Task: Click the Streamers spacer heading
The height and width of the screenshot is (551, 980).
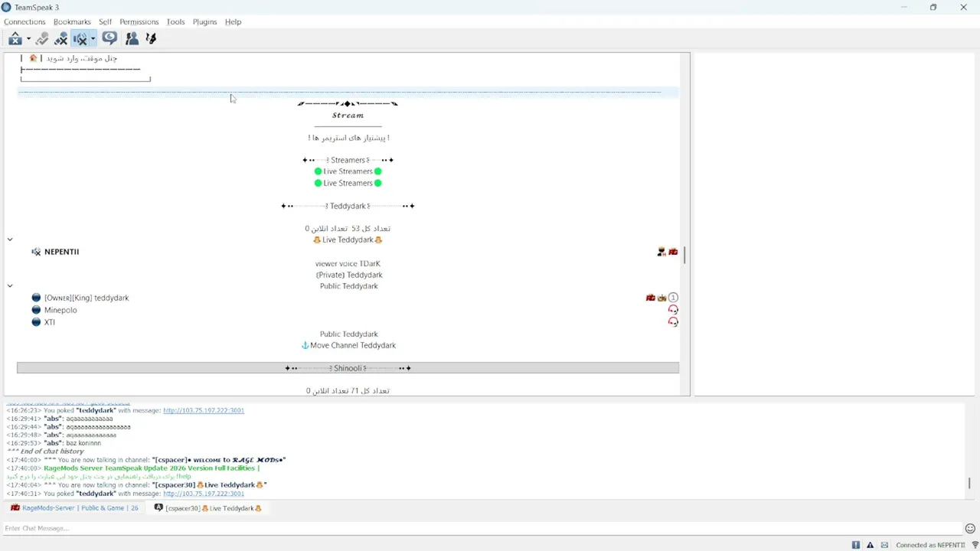Action: click(x=348, y=160)
